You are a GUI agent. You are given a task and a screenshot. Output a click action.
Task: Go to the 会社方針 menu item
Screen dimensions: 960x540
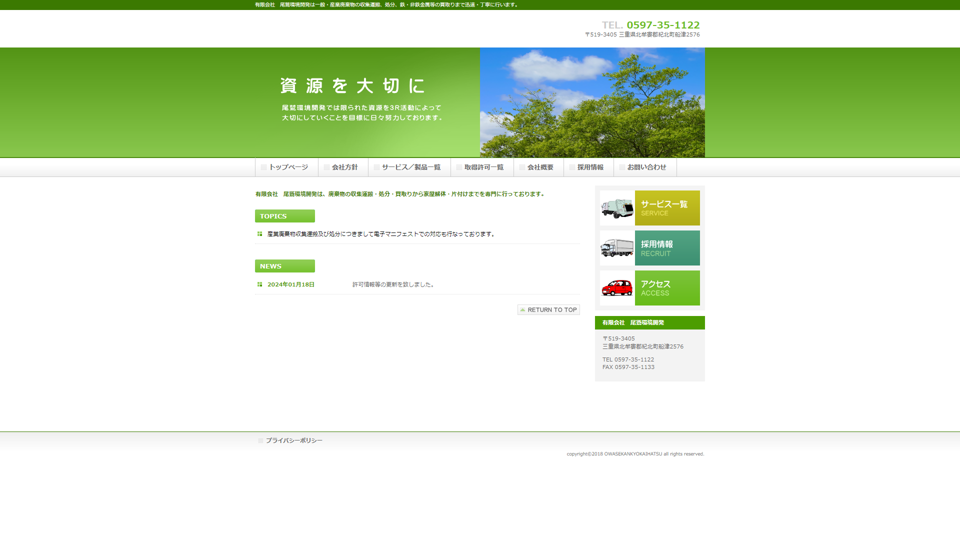(x=343, y=168)
